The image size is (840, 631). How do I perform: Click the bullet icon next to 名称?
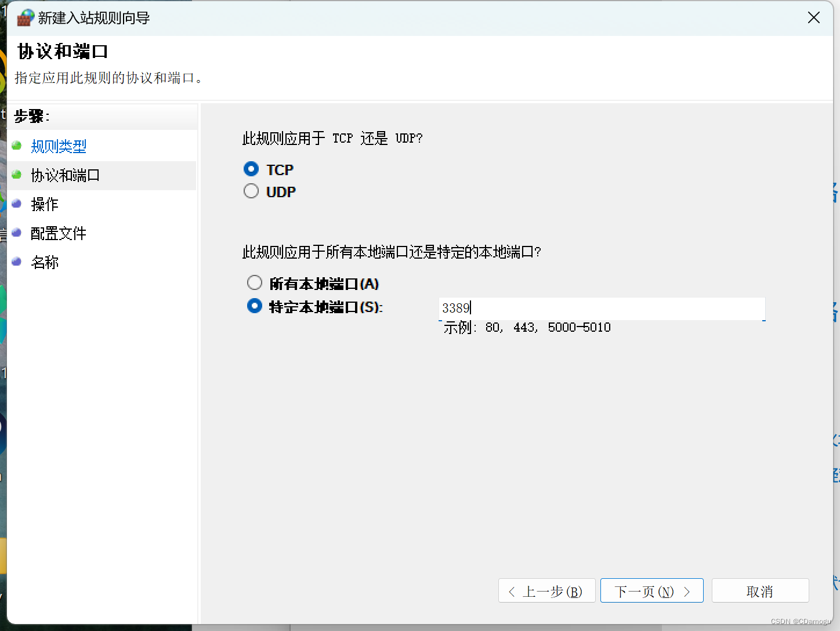coord(16,261)
